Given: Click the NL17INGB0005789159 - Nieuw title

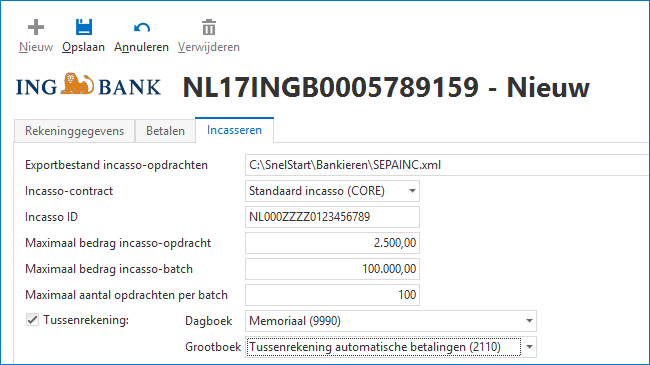Looking at the screenshot, I should pos(386,88).
